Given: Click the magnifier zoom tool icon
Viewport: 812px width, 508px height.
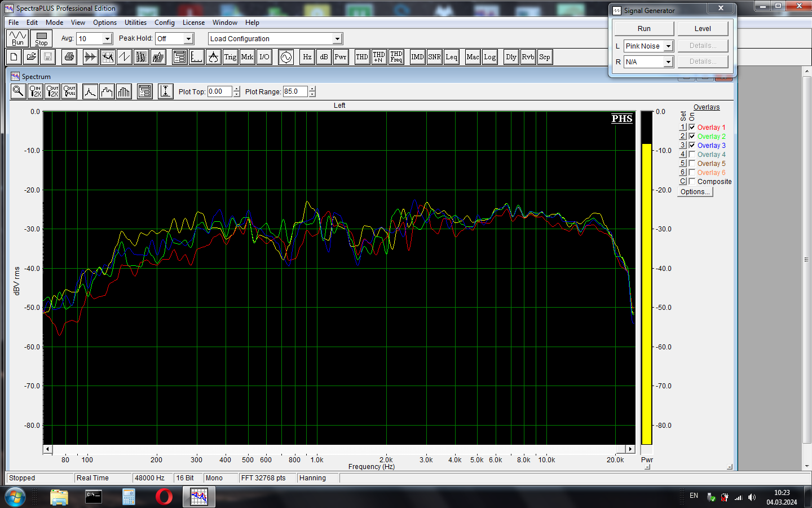Looking at the screenshot, I should pos(18,91).
